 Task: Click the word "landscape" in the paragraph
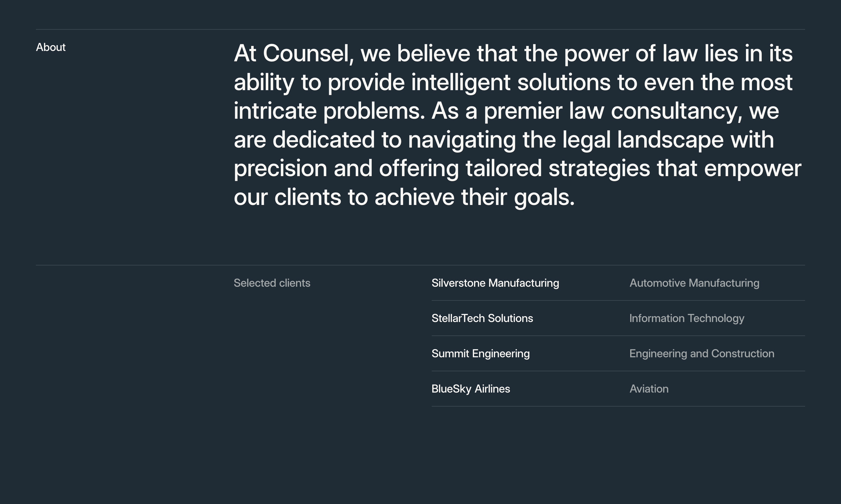(x=670, y=140)
